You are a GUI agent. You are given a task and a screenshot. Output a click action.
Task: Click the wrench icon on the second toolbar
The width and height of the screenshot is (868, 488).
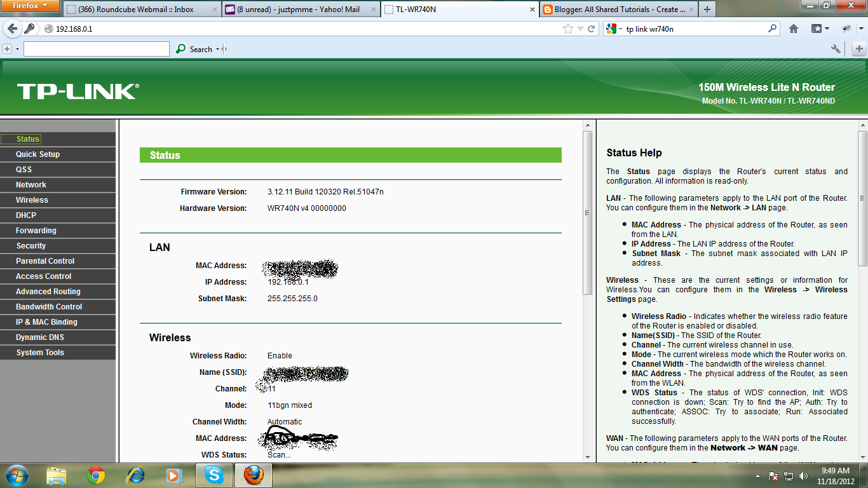(836, 49)
